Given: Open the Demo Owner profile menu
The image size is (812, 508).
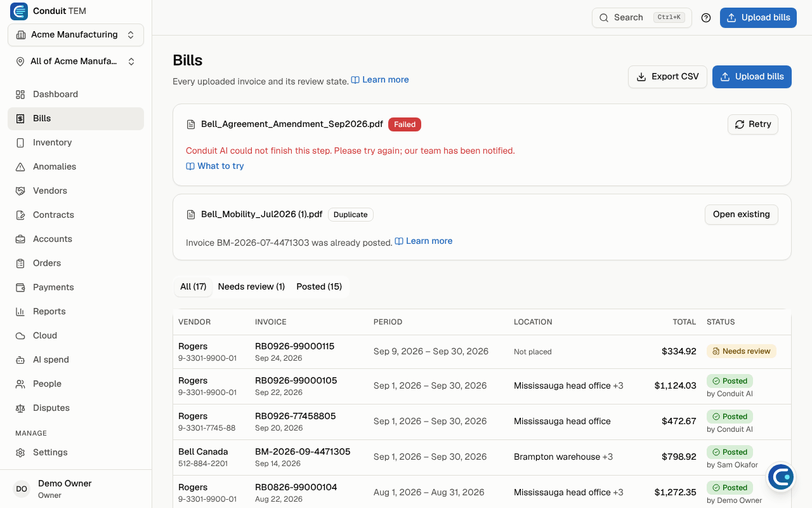Looking at the screenshot, I should 75,489.
